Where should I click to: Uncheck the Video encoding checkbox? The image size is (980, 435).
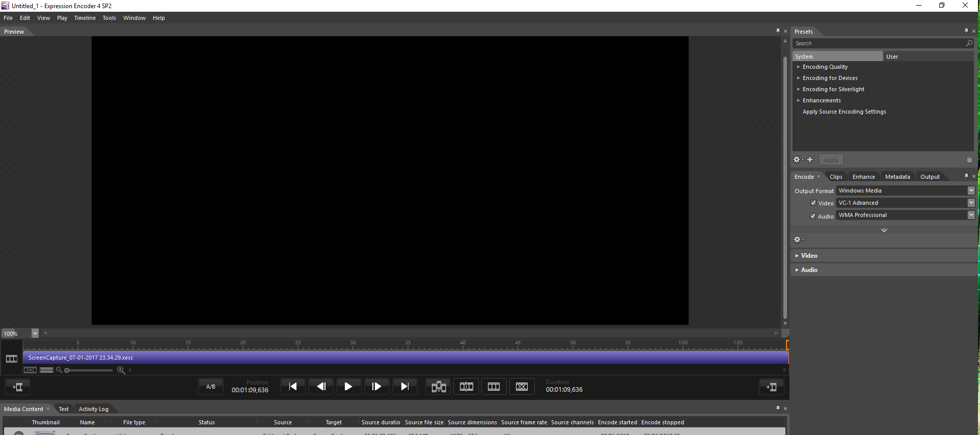[x=813, y=203]
